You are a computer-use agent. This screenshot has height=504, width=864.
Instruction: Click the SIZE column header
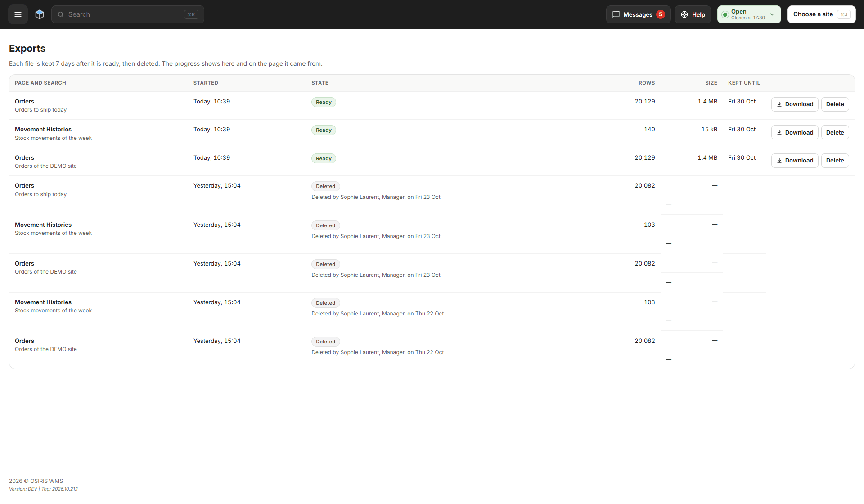click(711, 83)
